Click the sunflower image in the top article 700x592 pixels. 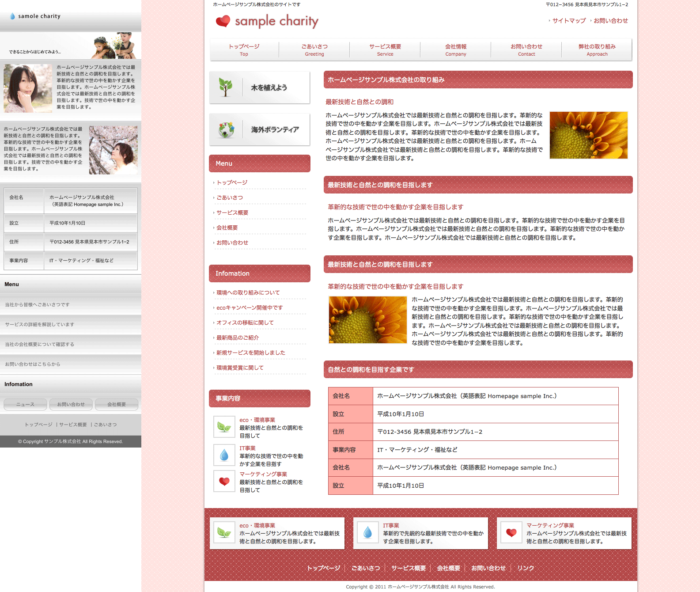click(588, 135)
